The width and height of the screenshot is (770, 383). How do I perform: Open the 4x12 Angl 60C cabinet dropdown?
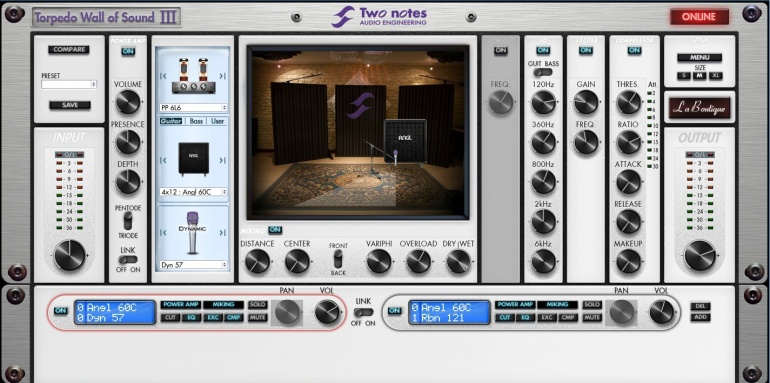tap(193, 192)
